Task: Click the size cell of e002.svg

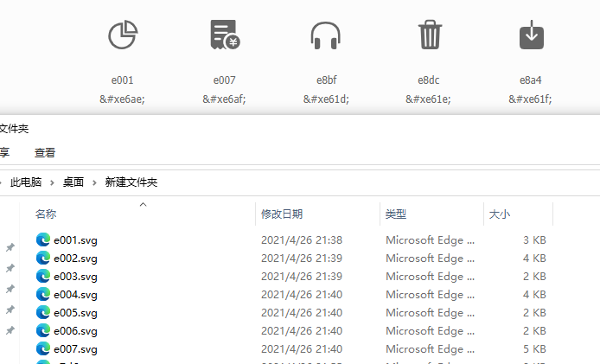Action: click(x=534, y=259)
